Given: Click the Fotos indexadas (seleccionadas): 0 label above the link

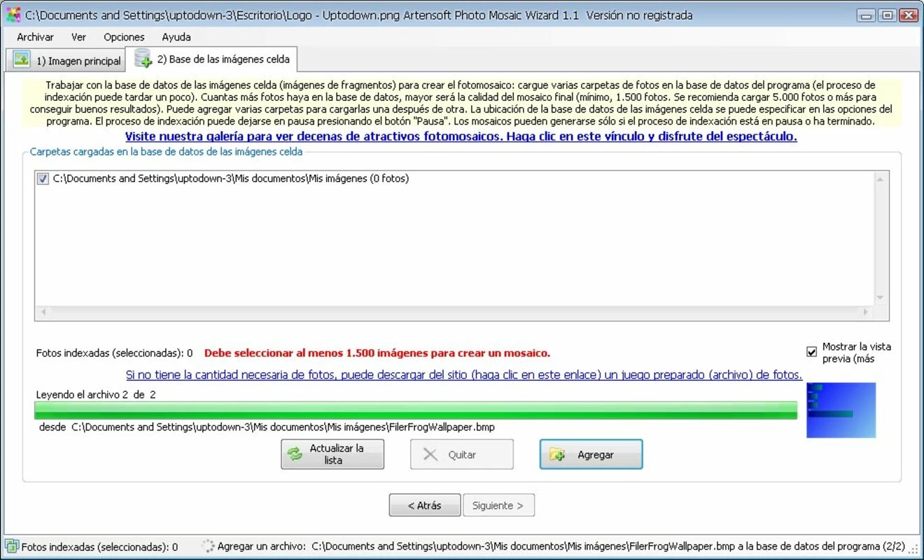Looking at the screenshot, I should 114,353.
